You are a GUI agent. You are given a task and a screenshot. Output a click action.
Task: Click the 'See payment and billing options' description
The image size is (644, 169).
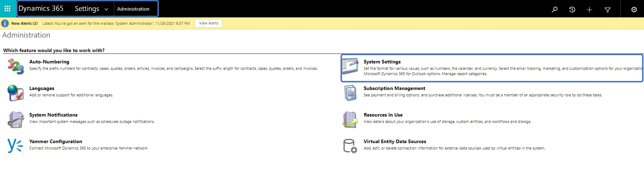[483, 95]
